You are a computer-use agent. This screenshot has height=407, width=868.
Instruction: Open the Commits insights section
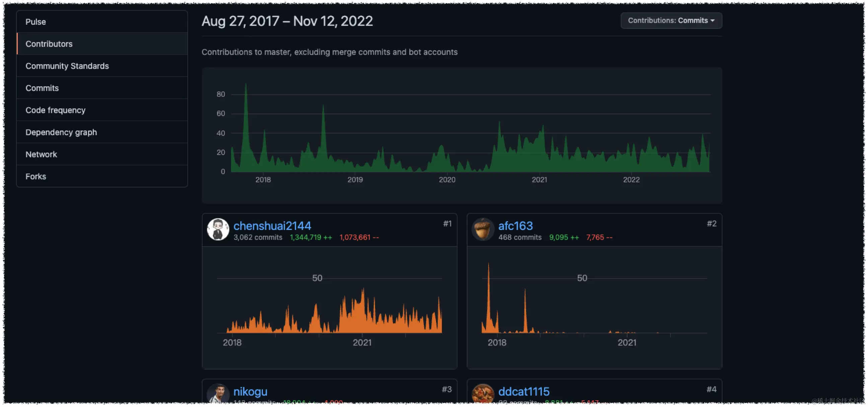[42, 88]
